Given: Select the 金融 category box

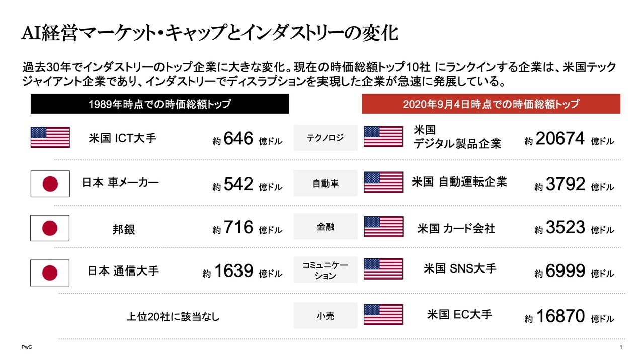Looking at the screenshot, I should (326, 227).
